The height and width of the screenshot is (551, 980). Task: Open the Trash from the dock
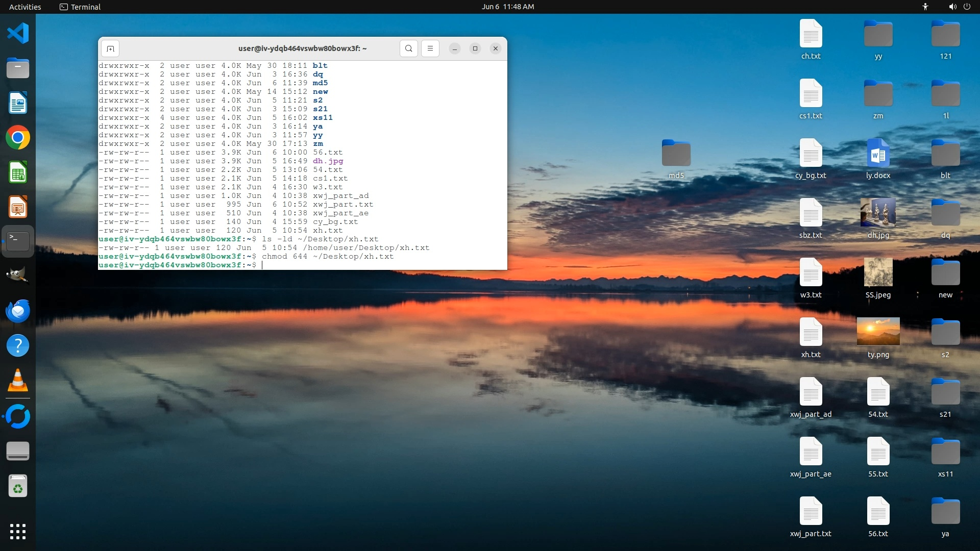(18, 486)
